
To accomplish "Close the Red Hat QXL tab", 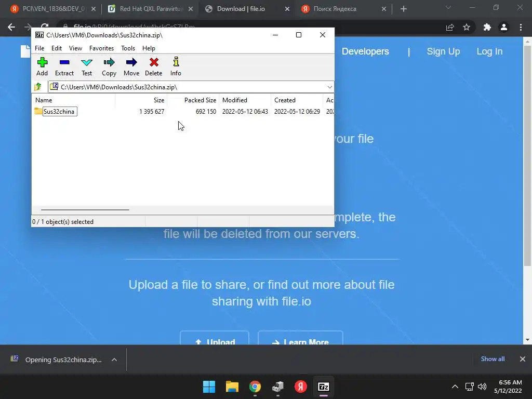I will pos(191,9).
